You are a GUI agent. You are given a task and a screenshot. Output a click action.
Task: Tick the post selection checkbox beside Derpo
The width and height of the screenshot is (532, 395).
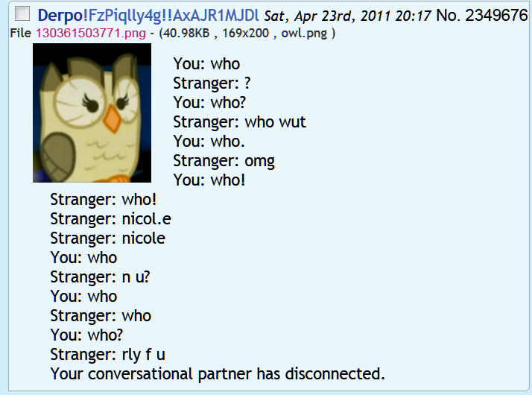(x=22, y=14)
